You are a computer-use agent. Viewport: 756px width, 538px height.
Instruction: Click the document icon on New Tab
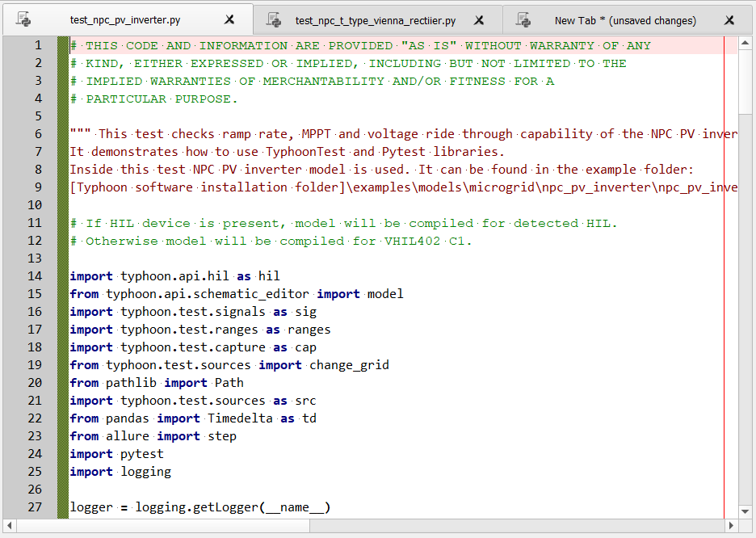click(524, 19)
